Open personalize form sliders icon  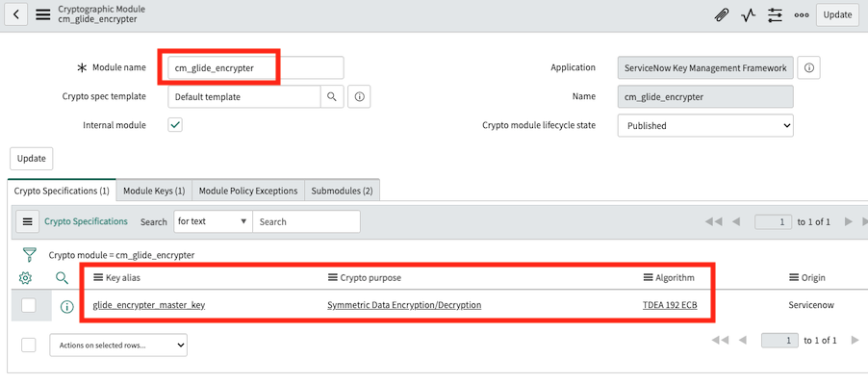tap(775, 15)
